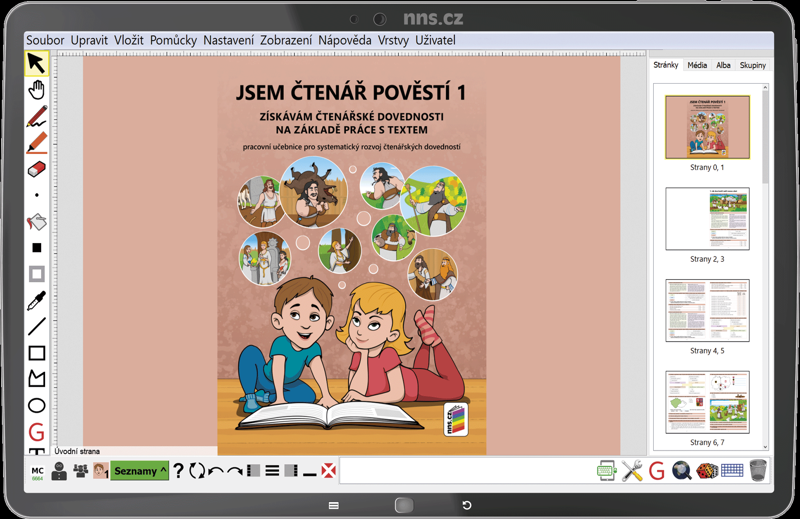Screen dimensions: 800x519
Task: Open the dice randomizer tool
Action: 707,471
